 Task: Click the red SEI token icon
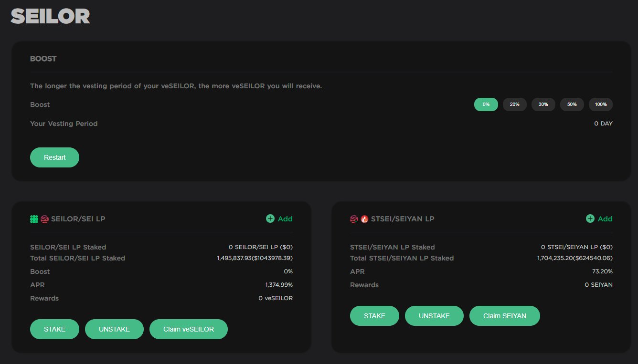click(x=44, y=219)
